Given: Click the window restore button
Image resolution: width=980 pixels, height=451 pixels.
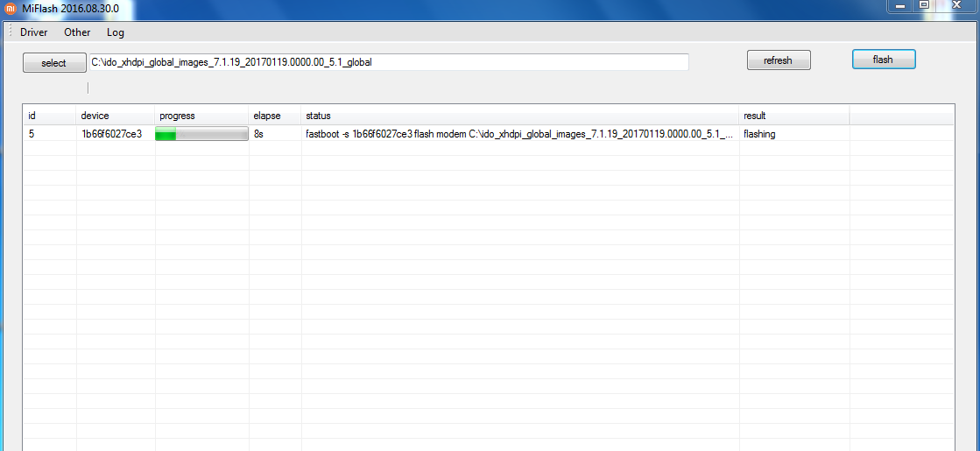Looking at the screenshot, I should (x=923, y=5).
